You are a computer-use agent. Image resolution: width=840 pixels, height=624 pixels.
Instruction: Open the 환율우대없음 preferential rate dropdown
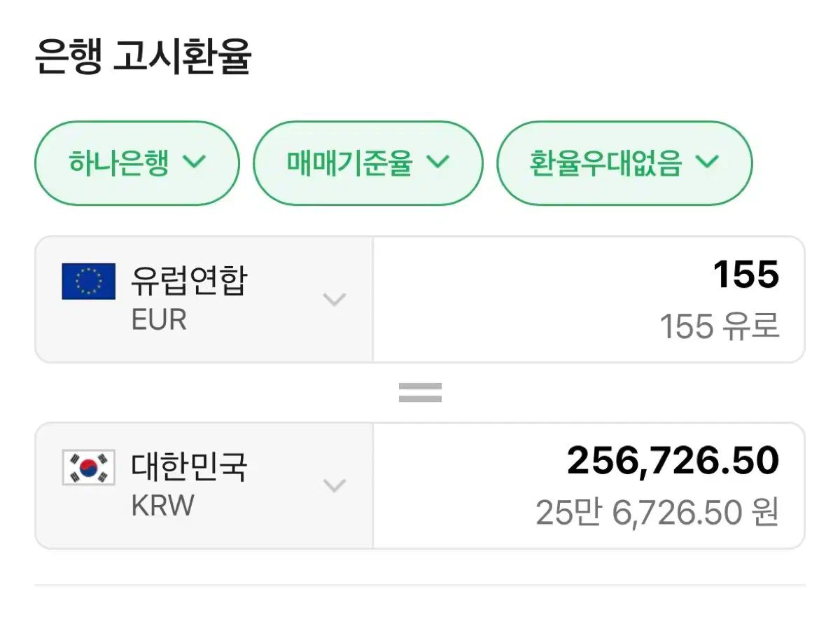pos(624,163)
